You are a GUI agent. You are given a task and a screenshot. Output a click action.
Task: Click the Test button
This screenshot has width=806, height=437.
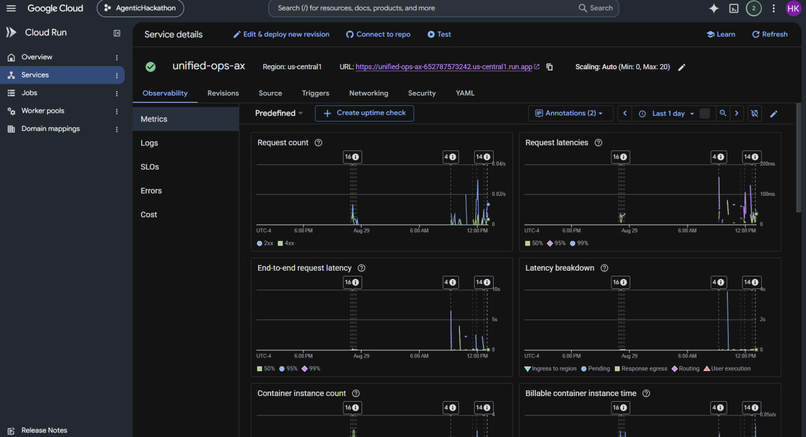click(x=439, y=34)
